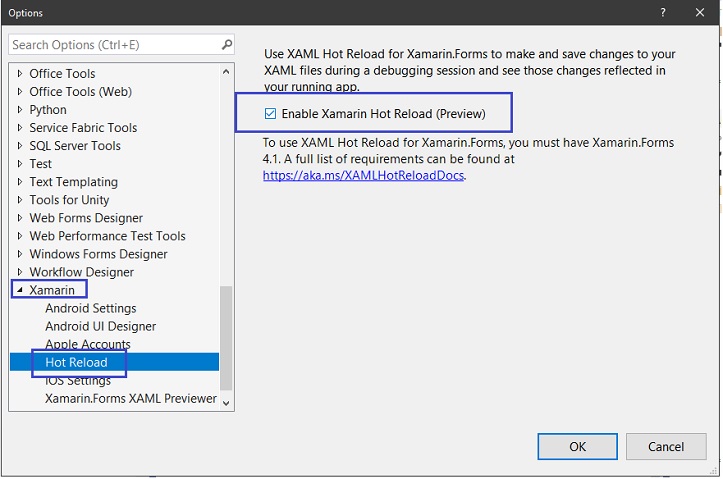723x479 pixels.
Task: Select Web Performance Test Tools category
Action: click(107, 236)
